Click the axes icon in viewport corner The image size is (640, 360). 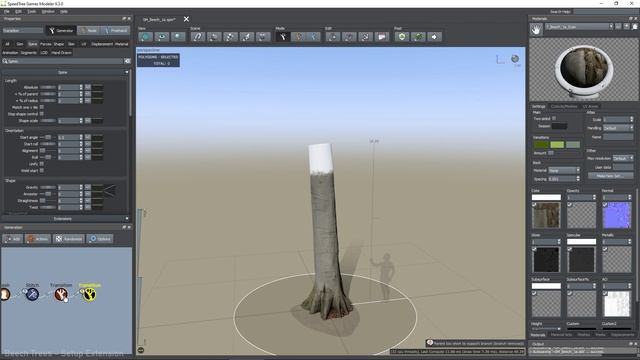coord(500,60)
